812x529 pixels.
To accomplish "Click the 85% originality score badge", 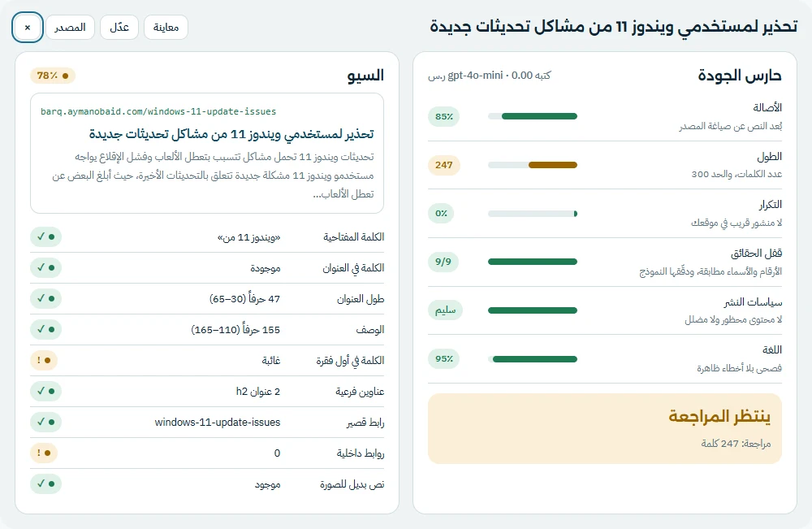I will tap(444, 116).
